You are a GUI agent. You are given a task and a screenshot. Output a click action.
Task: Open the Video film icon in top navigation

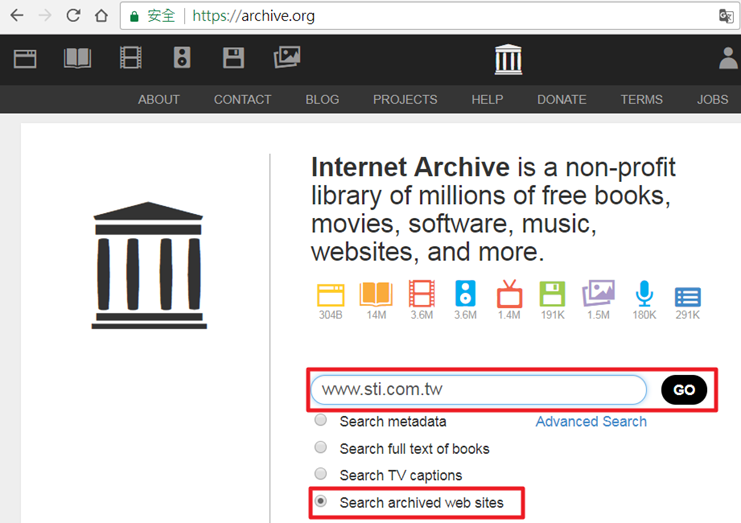click(x=131, y=58)
